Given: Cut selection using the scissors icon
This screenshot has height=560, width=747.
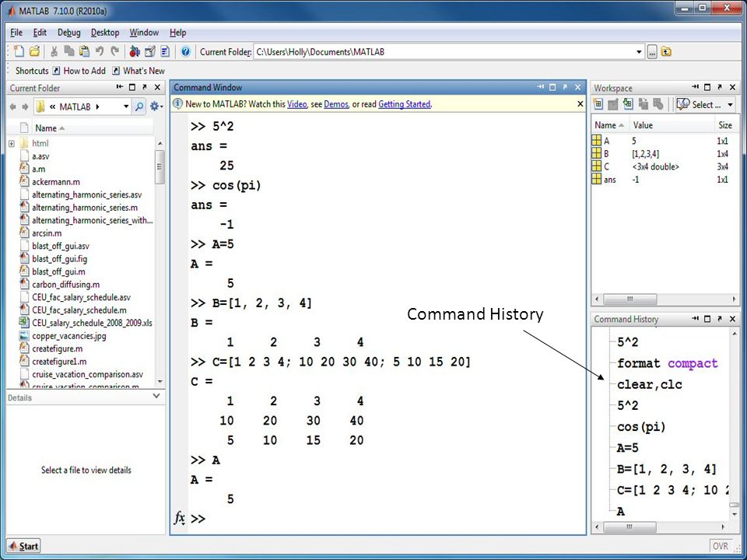Looking at the screenshot, I should pyautogui.click(x=54, y=51).
